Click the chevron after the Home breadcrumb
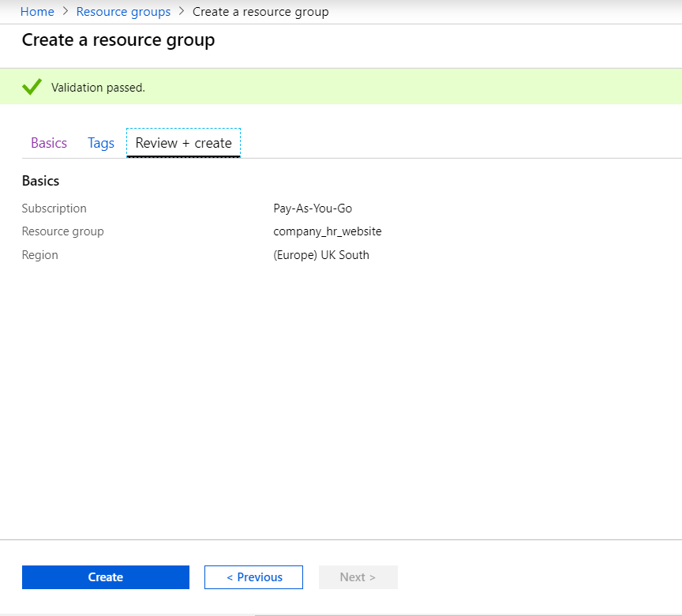This screenshot has width=682, height=616. click(66, 12)
